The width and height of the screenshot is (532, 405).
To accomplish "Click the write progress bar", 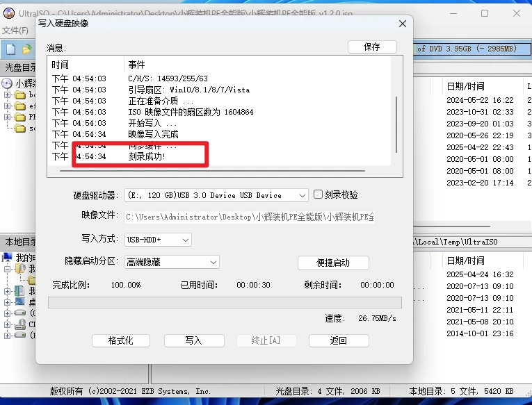I will 225,302.
